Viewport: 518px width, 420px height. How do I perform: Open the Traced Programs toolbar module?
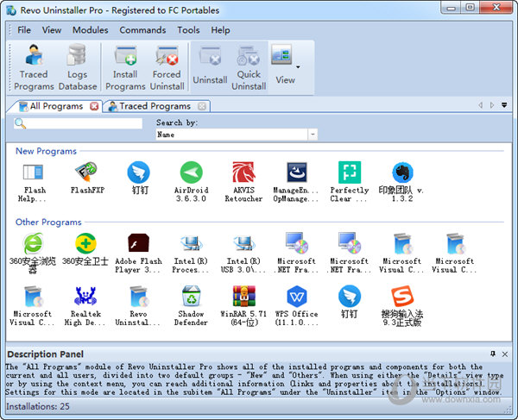click(x=34, y=67)
